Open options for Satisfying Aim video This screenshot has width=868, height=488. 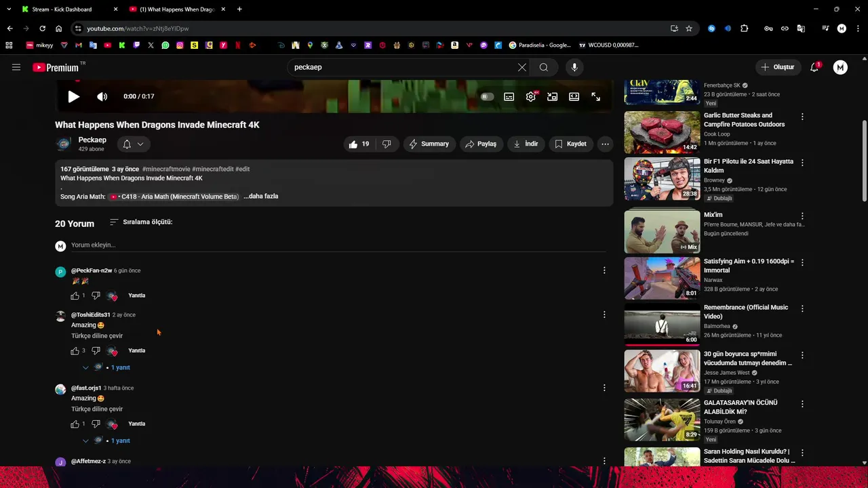coord(802,262)
